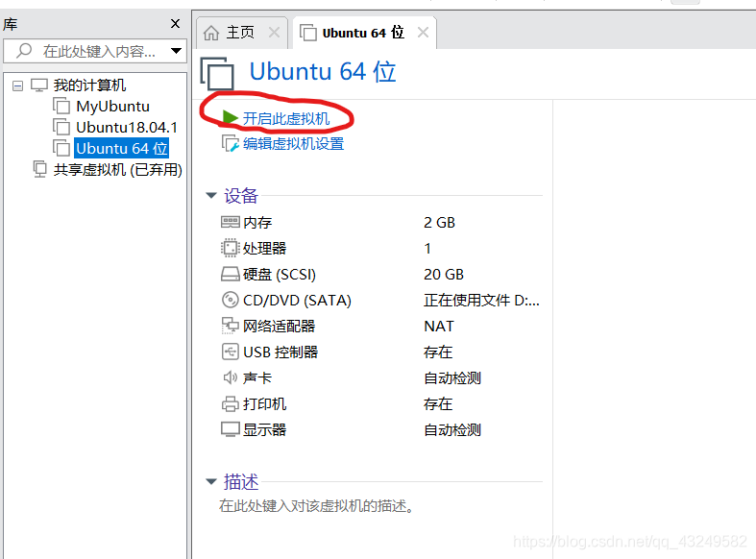Collapse the 设备 section

[x=211, y=195]
